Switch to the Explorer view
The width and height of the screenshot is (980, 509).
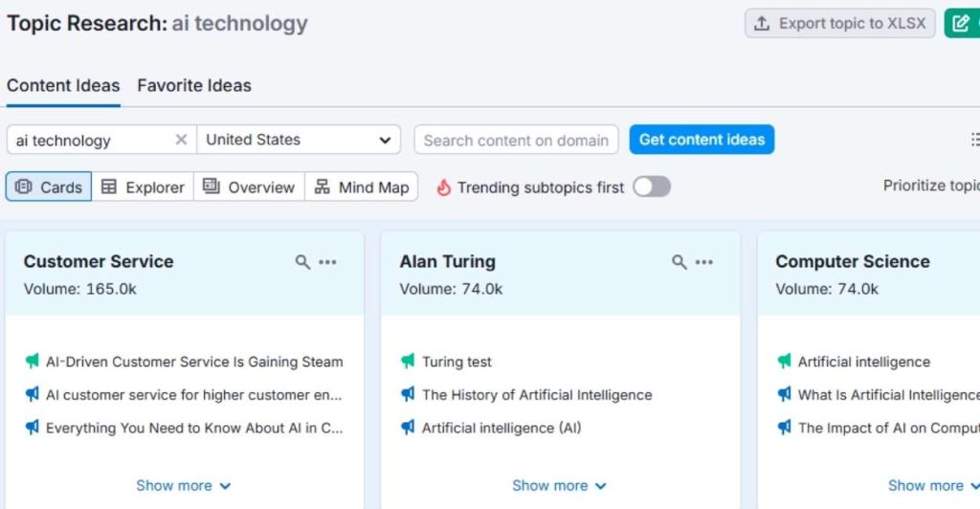click(x=143, y=188)
